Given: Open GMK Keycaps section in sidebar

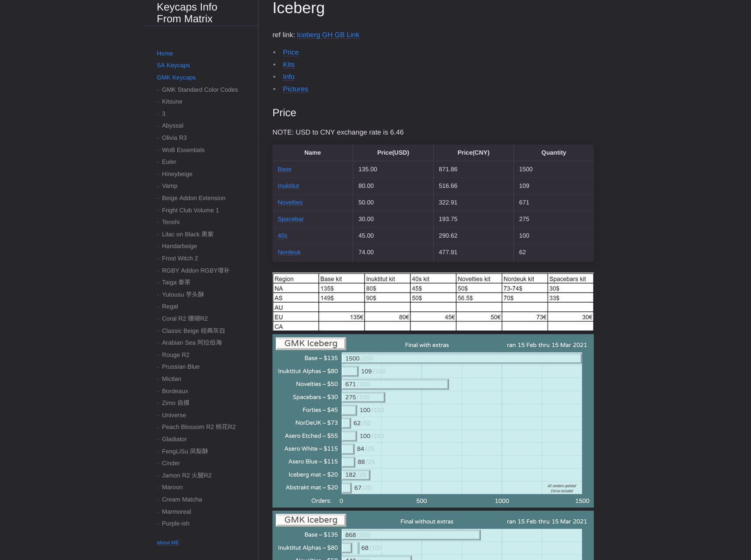Looking at the screenshot, I should [176, 77].
